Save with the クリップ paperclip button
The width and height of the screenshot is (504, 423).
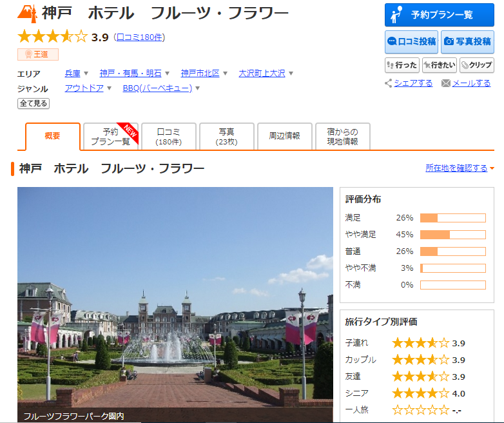pyautogui.click(x=476, y=65)
